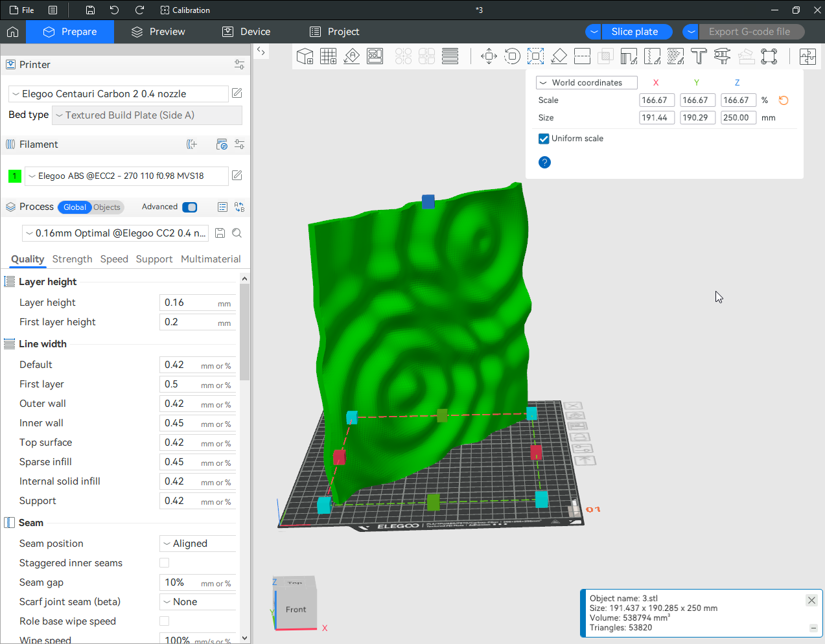825x644 pixels.
Task: Open the Seam position dropdown
Action: point(198,544)
